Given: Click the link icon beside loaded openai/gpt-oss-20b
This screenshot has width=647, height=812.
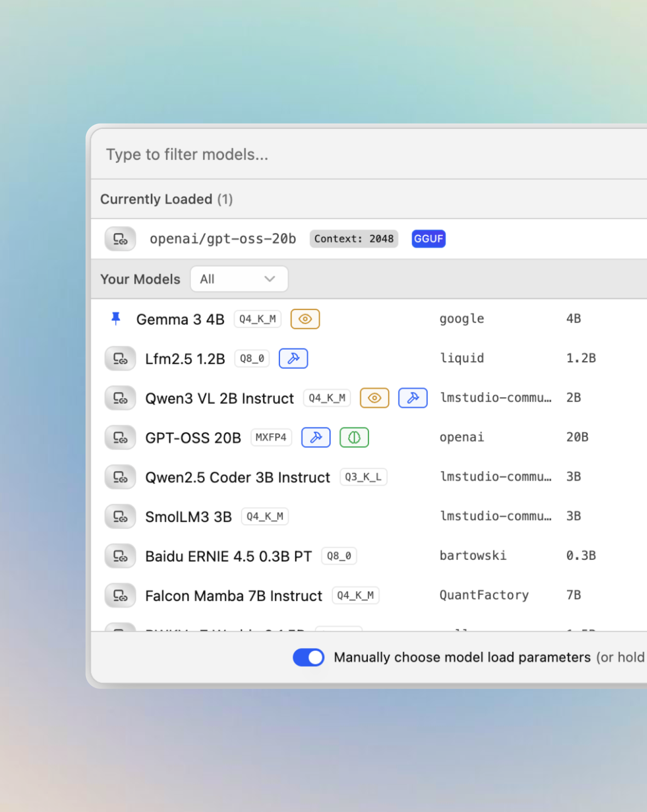Looking at the screenshot, I should click(120, 239).
